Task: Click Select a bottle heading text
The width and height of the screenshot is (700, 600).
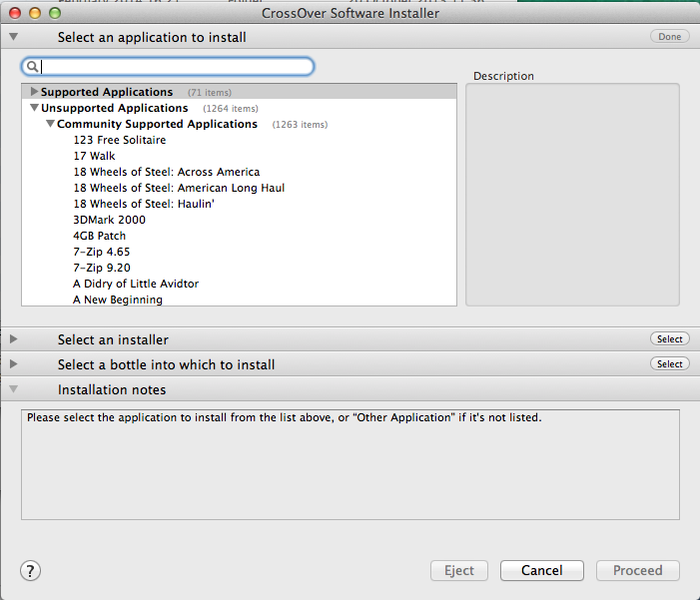Action: click(x=166, y=364)
